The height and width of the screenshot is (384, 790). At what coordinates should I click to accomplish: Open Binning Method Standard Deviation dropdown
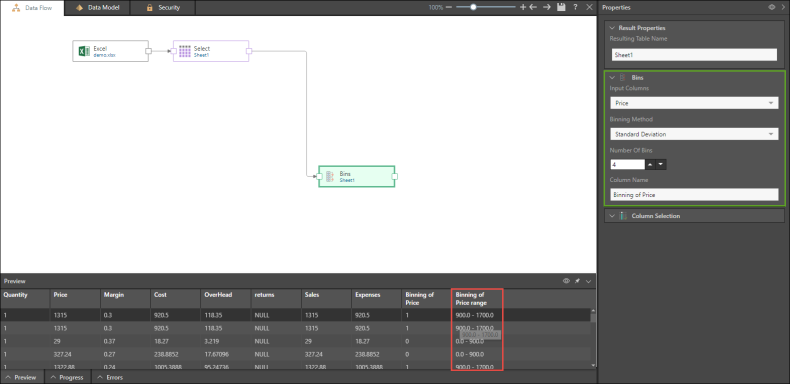coord(694,135)
